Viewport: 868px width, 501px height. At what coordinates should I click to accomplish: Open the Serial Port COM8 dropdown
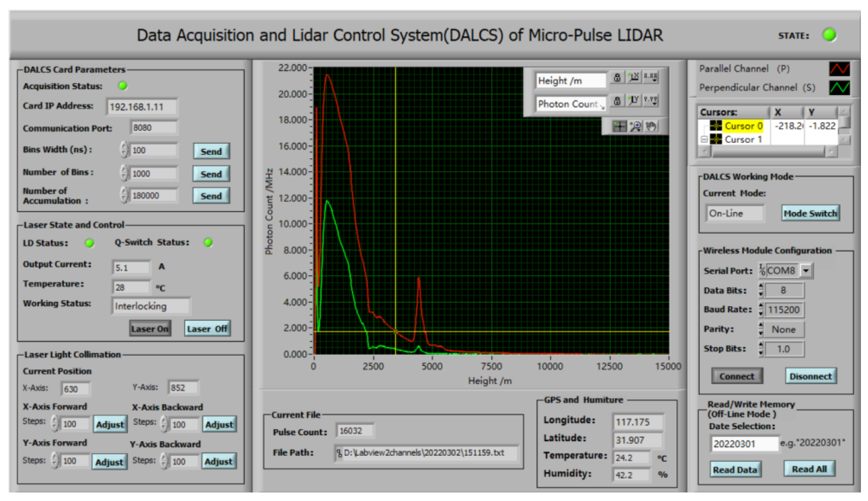(806, 271)
